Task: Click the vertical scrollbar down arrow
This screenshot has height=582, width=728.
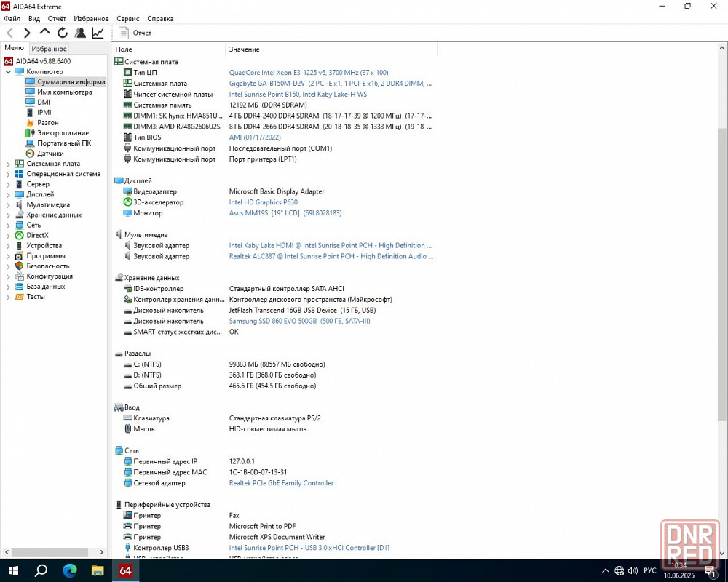Action: 722,553
